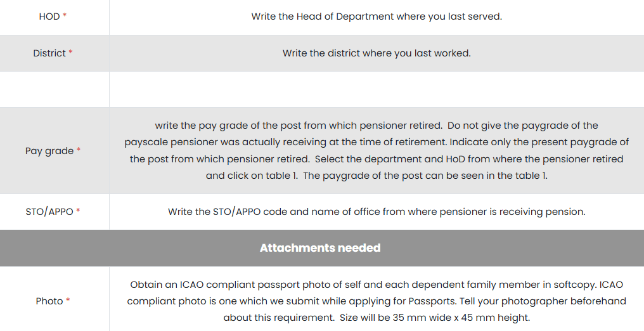Click the "Do not give the paygrade" sentence
The image size is (644, 331).
tap(523, 126)
